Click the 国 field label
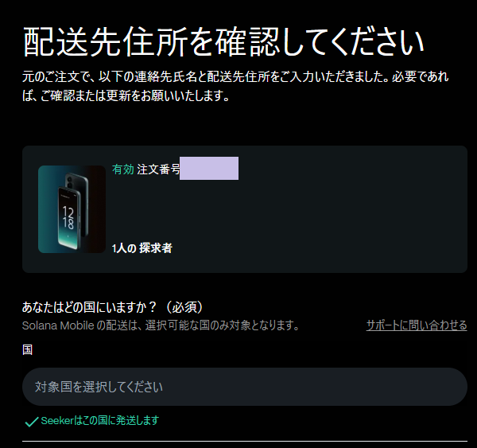 pyautogui.click(x=27, y=349)
